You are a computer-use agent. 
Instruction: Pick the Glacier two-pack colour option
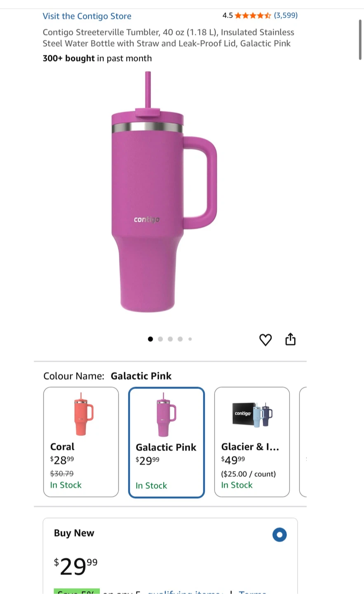point(252,442)
